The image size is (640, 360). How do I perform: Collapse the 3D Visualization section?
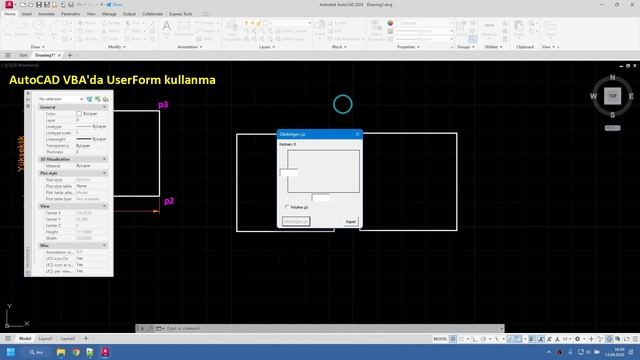tap(104, 159)
